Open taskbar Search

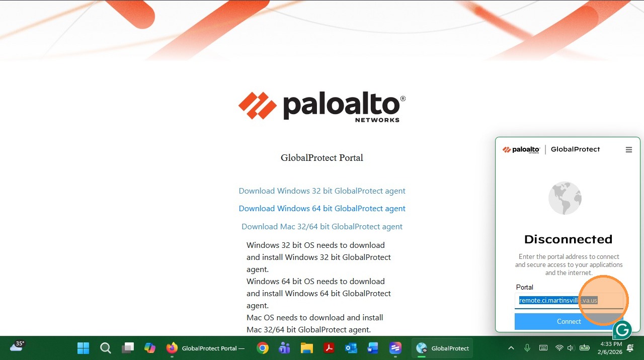(x=105, y=348)
